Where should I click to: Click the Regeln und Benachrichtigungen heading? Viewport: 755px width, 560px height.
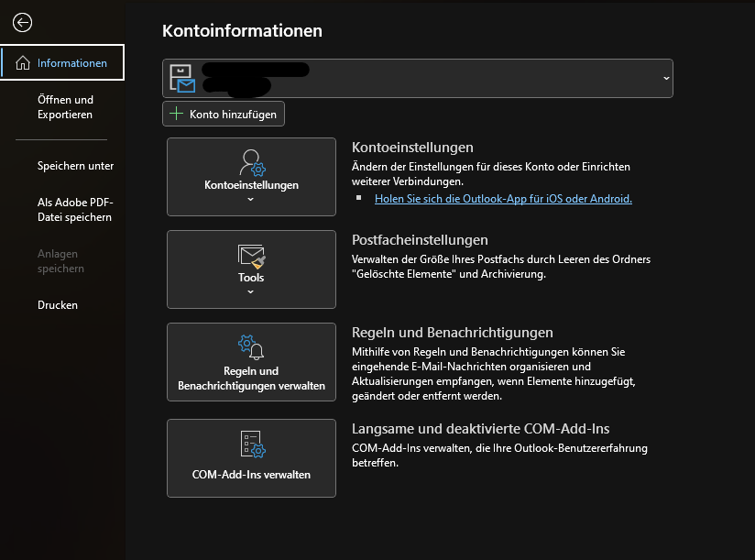pyautogui.click(x=452, y=333)
